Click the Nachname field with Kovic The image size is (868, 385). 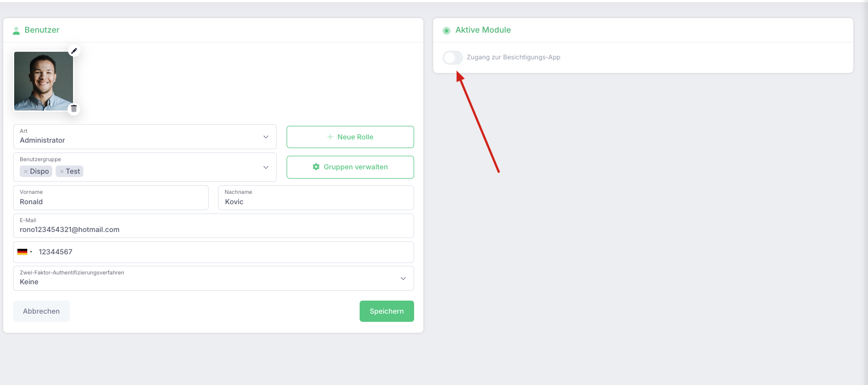point(316,198)
